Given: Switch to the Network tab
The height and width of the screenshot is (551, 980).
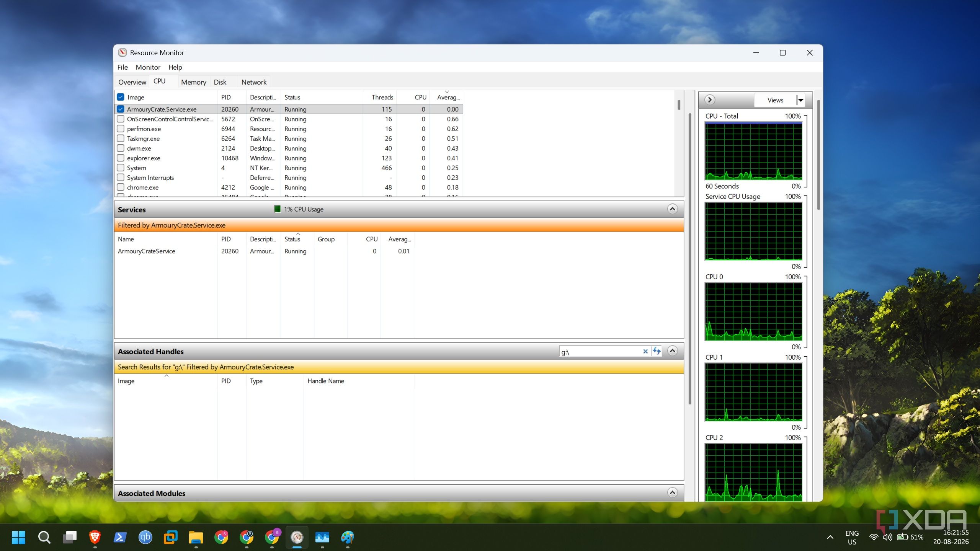Looking at the screenshot, I should [254, 82].
